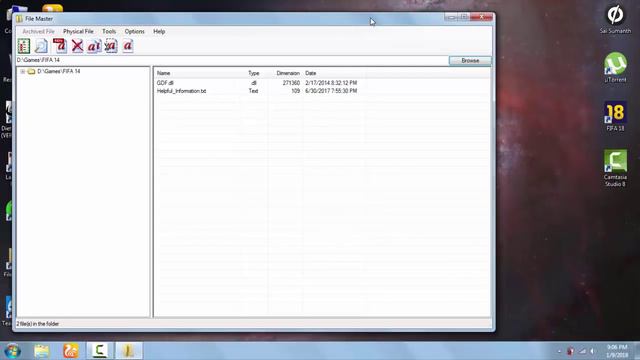Click the green checklist icon in toolbar

[x=24, y=46]
